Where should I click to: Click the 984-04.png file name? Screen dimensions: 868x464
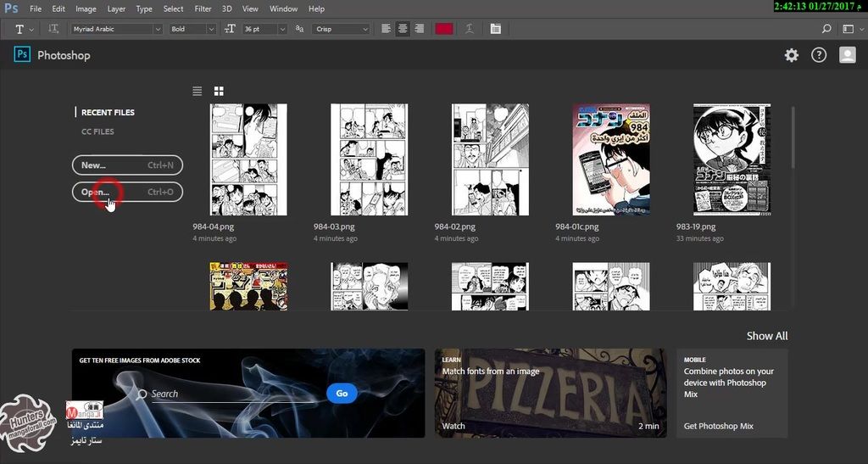213,227
